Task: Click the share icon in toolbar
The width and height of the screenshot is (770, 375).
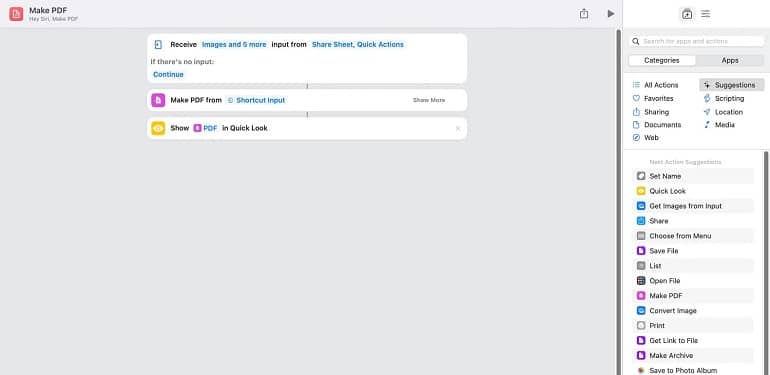Action: 583,14
